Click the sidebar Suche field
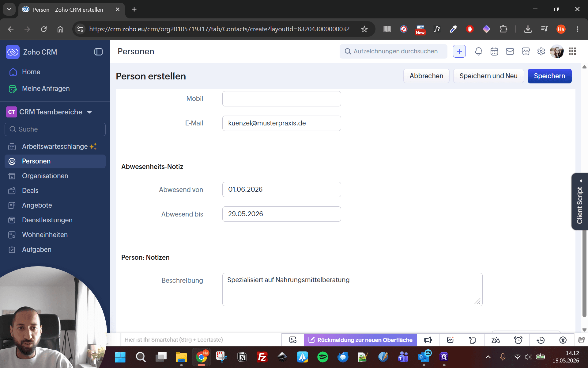588x368 pixels. [55, 129]
